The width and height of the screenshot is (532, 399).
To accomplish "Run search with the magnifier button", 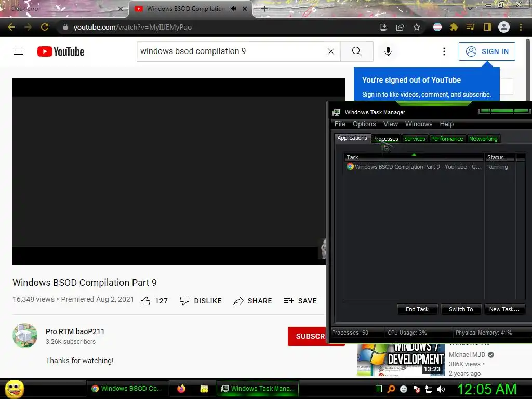I will pos(356,51).
